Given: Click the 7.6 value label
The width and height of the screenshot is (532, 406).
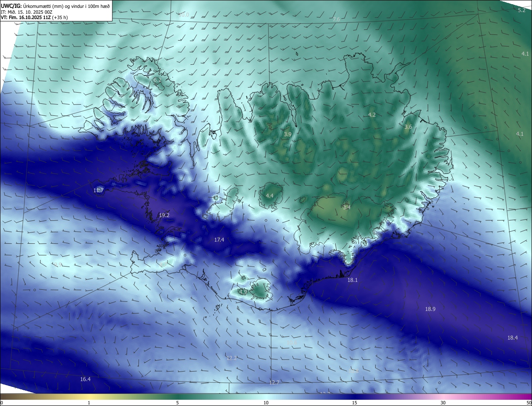Looking at the screenshot, I should 336,19.
